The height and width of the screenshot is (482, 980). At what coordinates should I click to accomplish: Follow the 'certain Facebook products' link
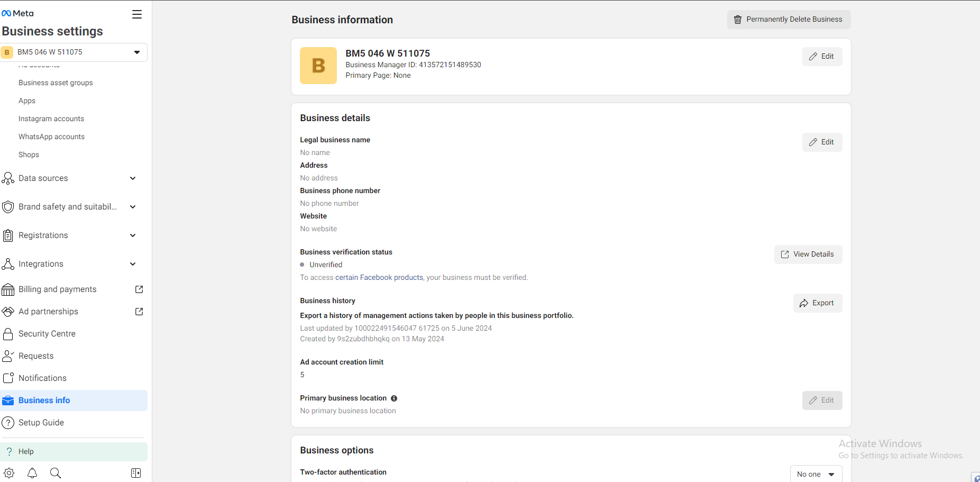coord(379,278)
